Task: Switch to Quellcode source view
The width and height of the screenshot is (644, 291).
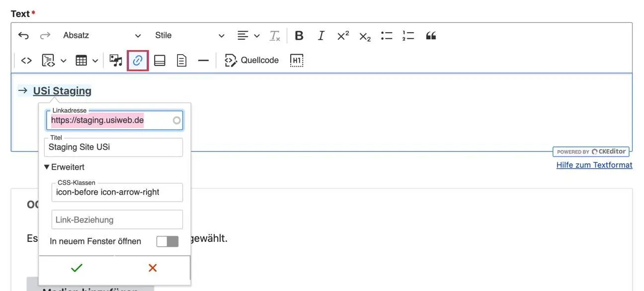Action: [x=251, y=61]
